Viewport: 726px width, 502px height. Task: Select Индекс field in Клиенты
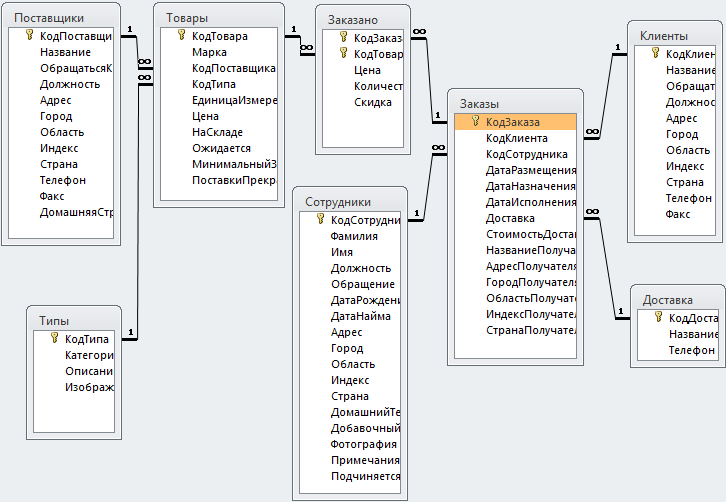pyautogui.click(x=675, y=166)
